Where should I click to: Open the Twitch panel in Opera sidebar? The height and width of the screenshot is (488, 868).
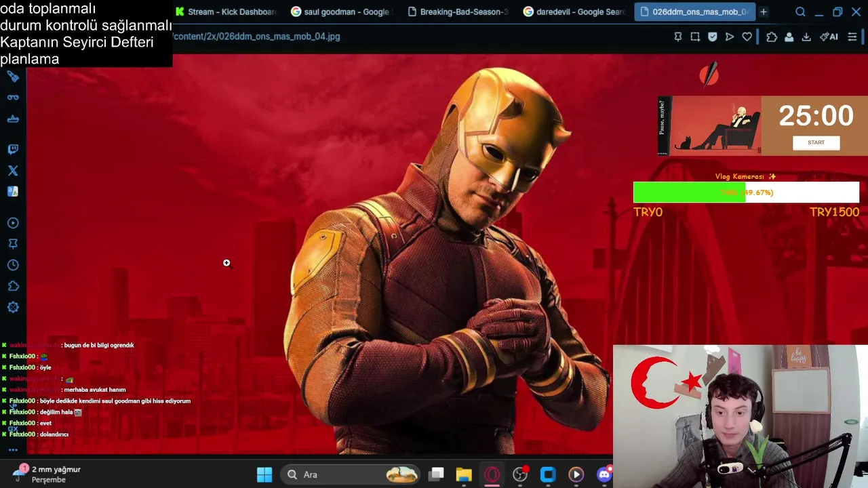pyautogui.click(x=13, y=149)
